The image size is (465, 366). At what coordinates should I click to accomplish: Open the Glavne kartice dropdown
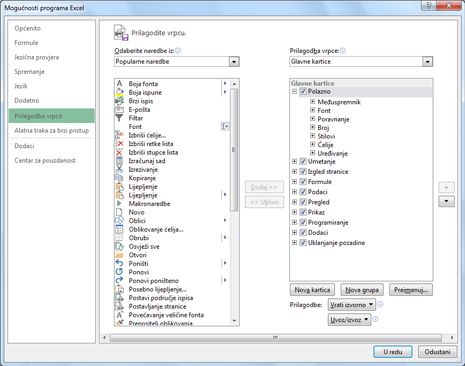427,62
